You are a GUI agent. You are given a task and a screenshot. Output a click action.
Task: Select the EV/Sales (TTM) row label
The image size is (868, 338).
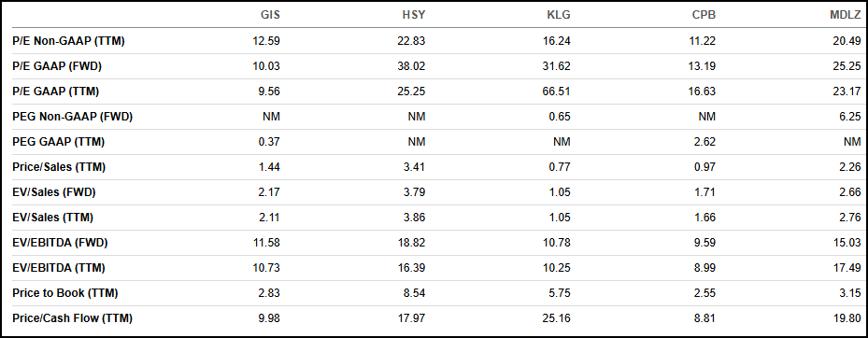pos(52,218)
